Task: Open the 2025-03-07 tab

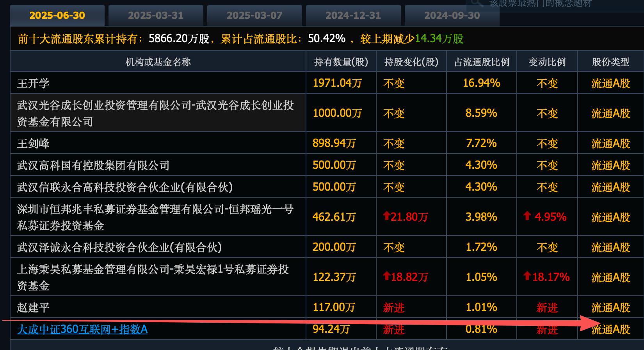Action: point(254,16)
